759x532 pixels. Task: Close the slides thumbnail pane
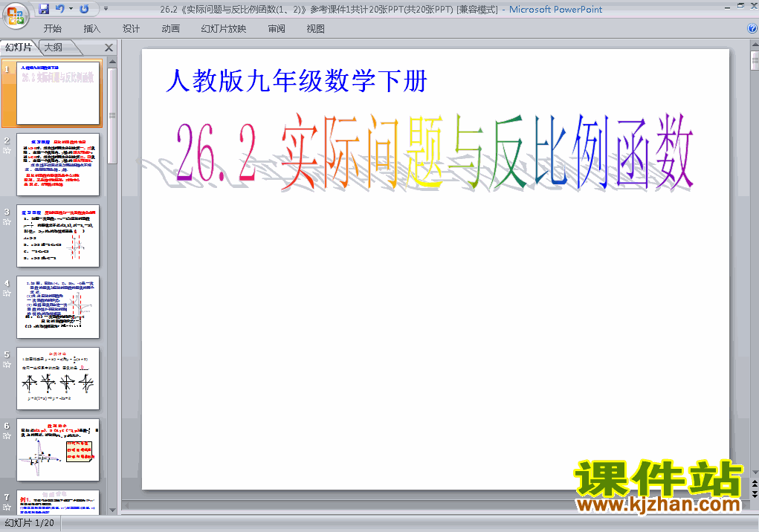click(109, 48)
